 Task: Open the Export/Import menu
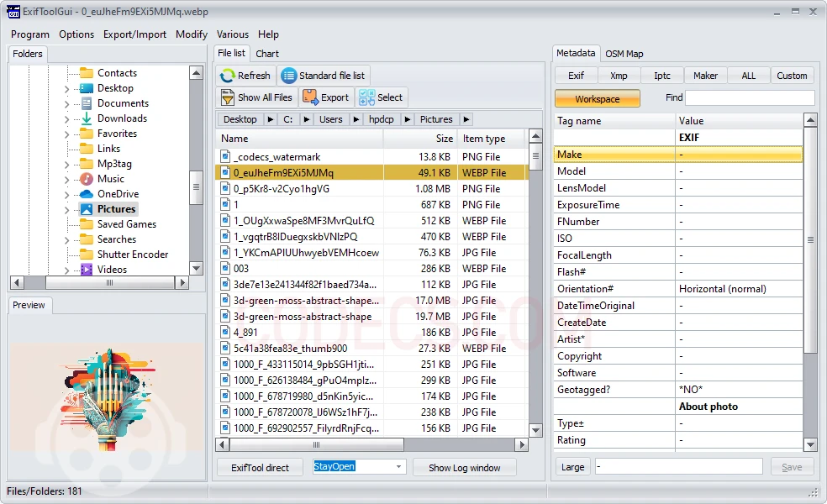134,34
